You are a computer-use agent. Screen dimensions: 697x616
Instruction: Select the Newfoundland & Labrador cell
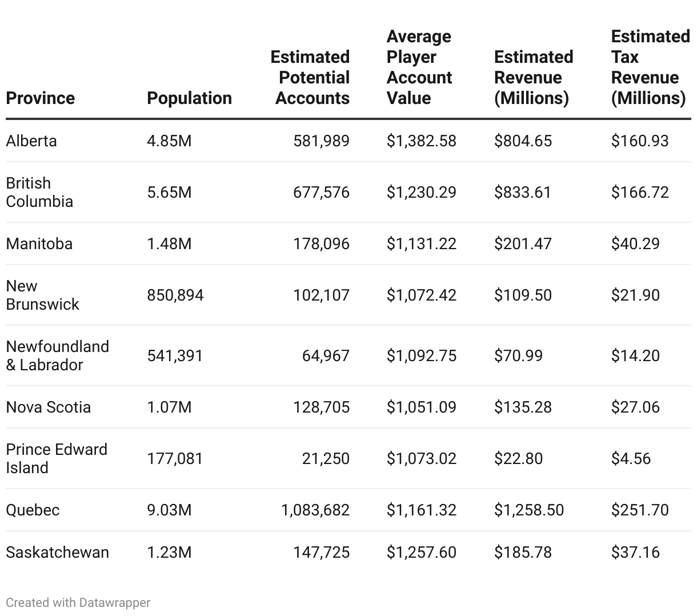pos(57,355)
